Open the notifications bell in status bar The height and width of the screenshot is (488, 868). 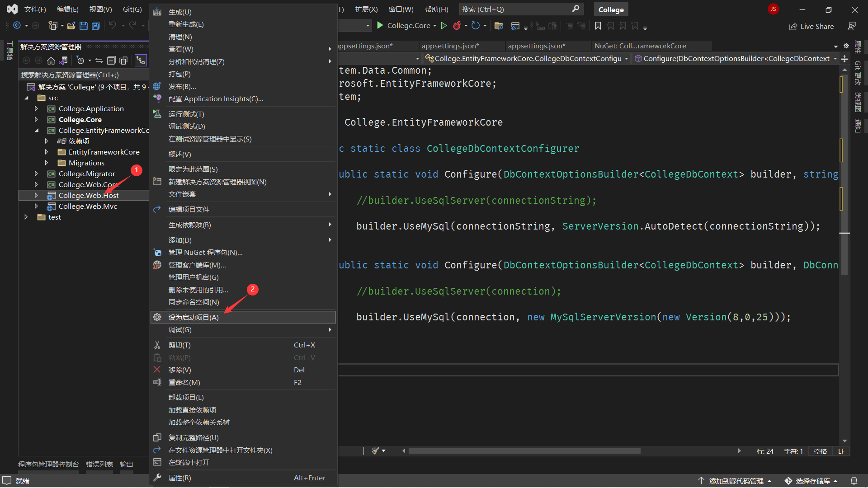point(854,481)
